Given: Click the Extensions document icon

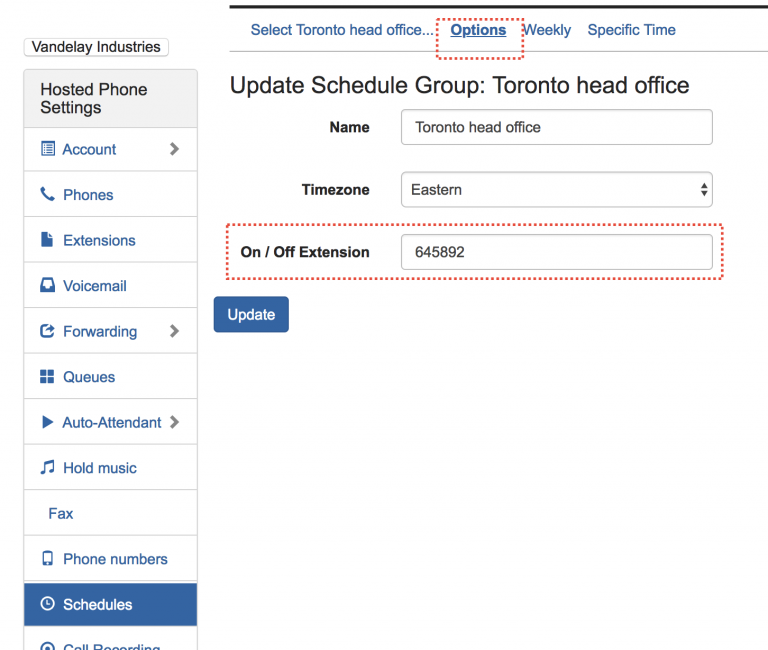Looking at the screenshot, I should (47, 240).
